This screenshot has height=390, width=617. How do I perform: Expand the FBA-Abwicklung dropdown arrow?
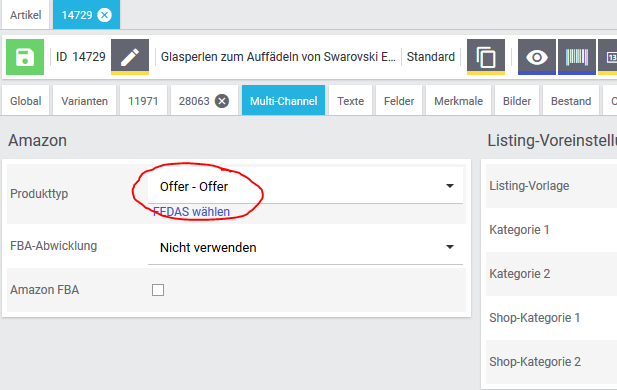point(450,247)
